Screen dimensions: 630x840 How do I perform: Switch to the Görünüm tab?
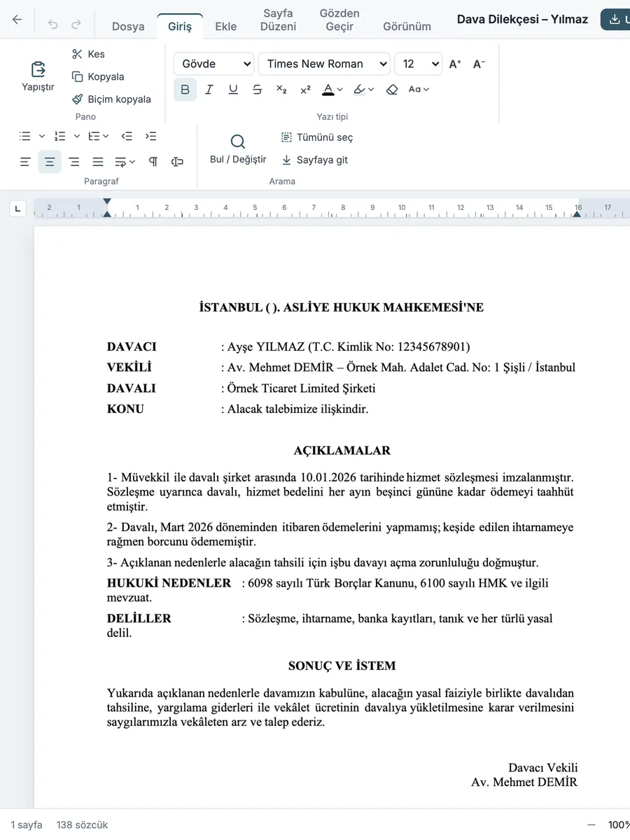[407, 27]
